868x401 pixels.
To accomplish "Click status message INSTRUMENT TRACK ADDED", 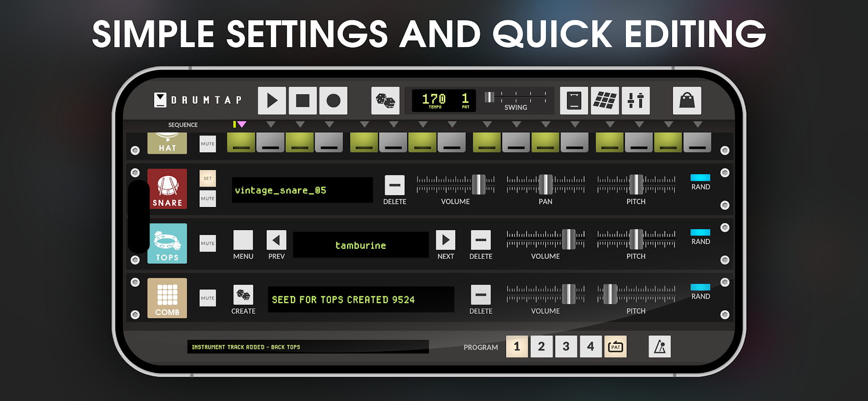I will pos(308,347).
